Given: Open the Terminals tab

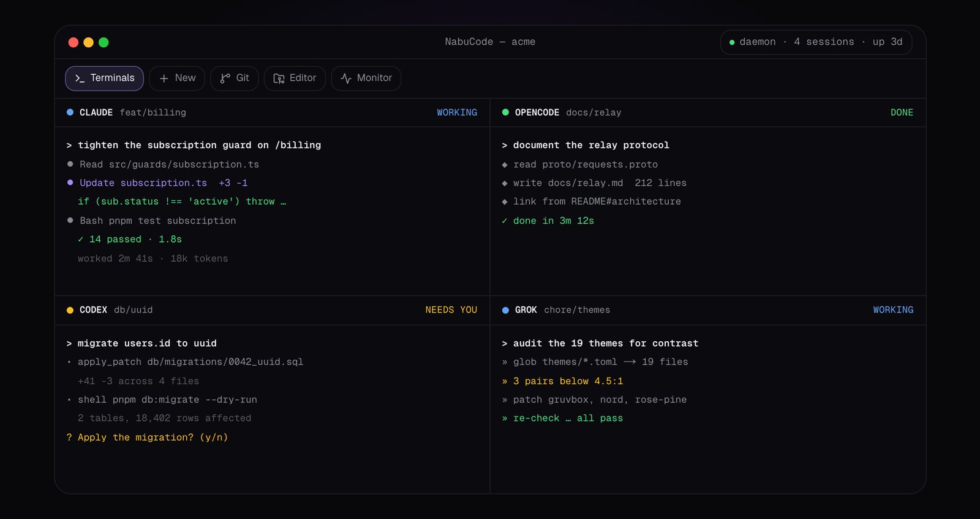Looking at the screenshot, I should coord(104,78).
